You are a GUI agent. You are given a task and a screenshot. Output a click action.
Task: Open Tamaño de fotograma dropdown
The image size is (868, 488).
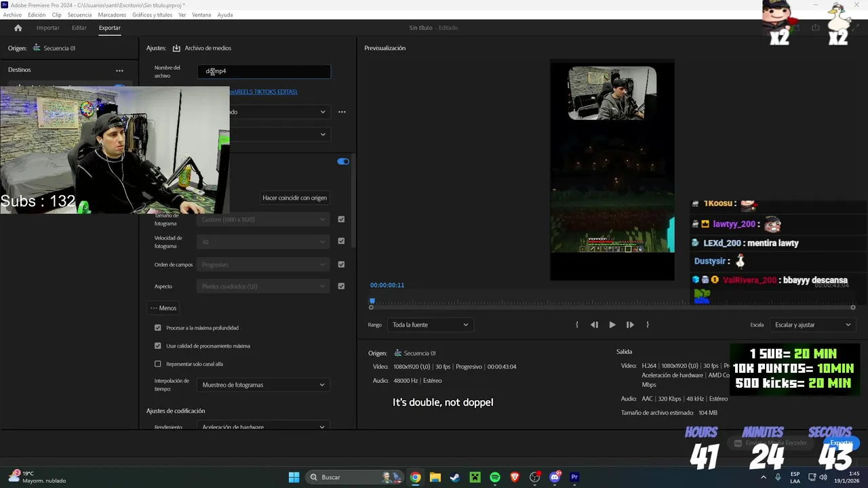[263, 220]
